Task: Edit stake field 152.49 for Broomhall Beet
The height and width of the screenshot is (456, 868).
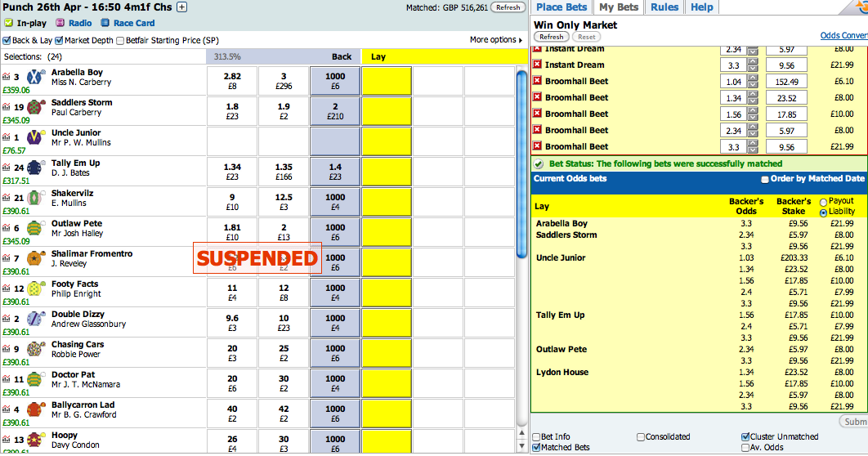Action: click(x=786, y=82)
